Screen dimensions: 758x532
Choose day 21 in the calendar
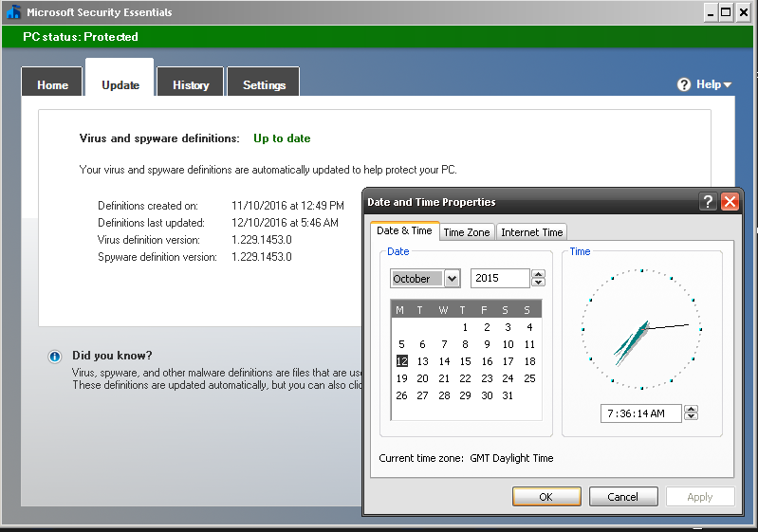(x=444, y=378)
